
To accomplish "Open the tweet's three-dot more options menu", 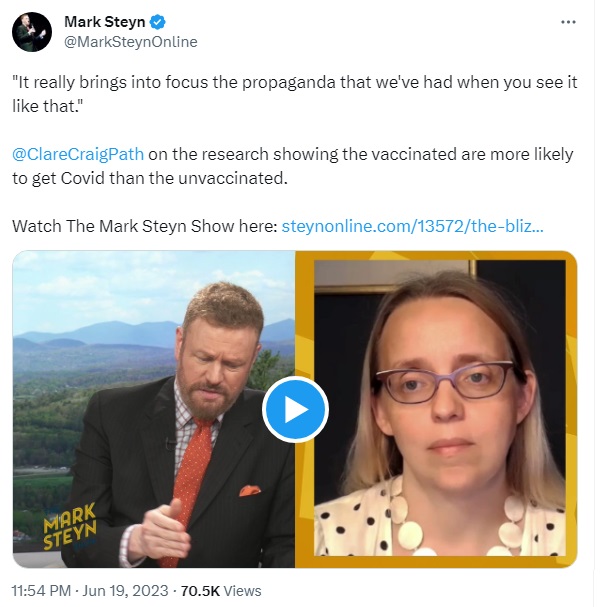I will (568, 22).
